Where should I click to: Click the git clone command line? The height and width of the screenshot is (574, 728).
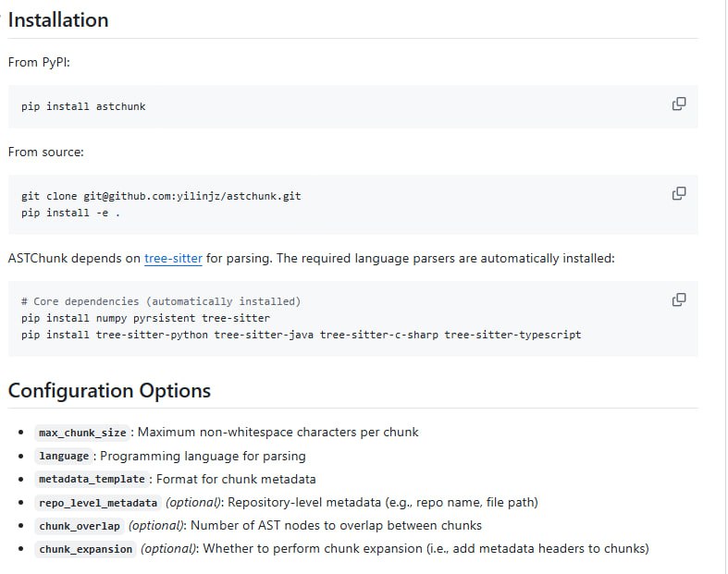161,196
